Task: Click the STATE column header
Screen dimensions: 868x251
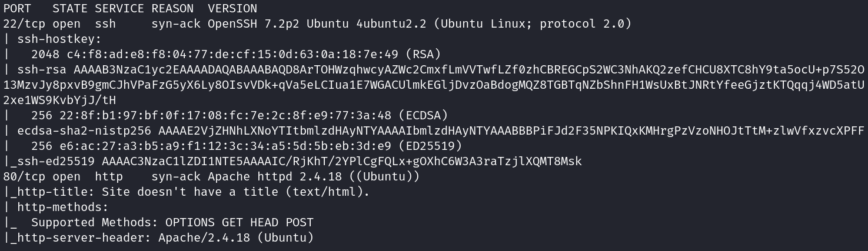Action: [70, 9]
